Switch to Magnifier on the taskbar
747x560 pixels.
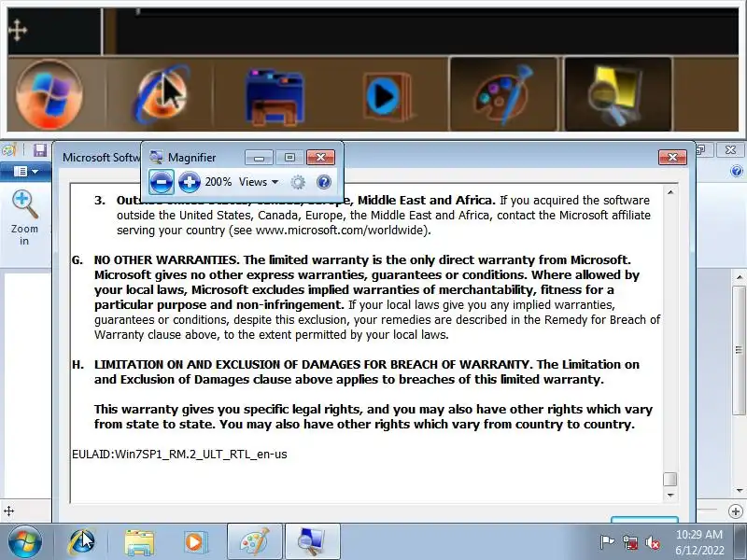click(312, 541)
